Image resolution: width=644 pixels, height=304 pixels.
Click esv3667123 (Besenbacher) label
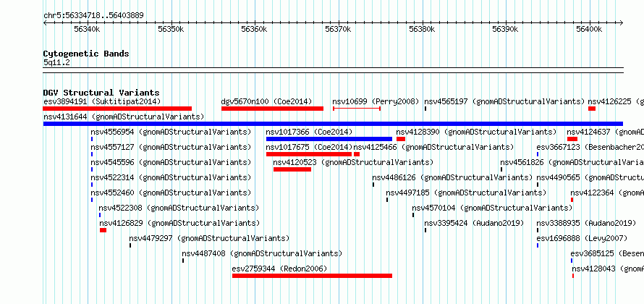(x=590, y=147)
